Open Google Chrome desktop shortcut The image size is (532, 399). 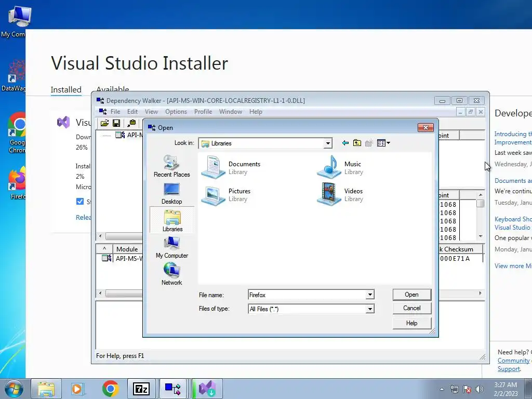17,134
